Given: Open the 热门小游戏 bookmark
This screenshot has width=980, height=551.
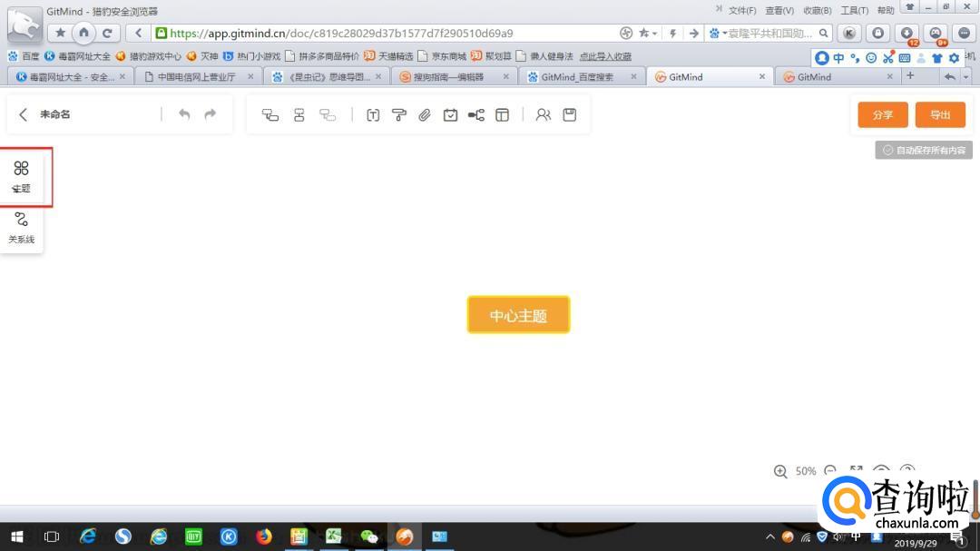Looking at the screenshot, I should 252,56.
